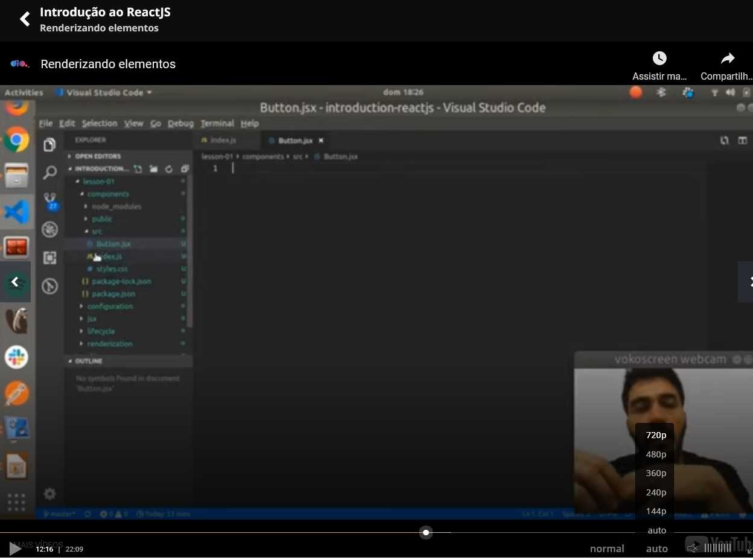This screenshot has width=753, height=560.
Task: Adjust volume using the volume level bars
Action: 717,548
